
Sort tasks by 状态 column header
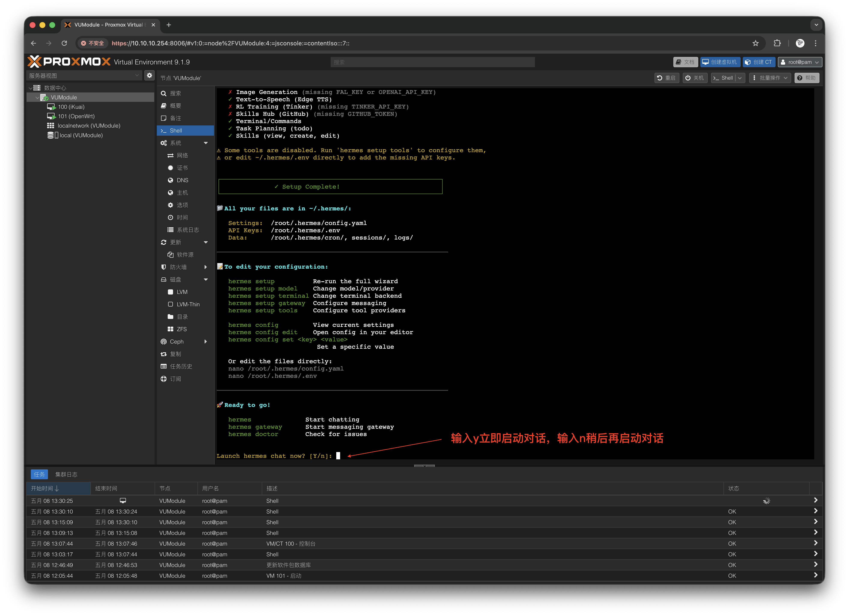point(766,488)
